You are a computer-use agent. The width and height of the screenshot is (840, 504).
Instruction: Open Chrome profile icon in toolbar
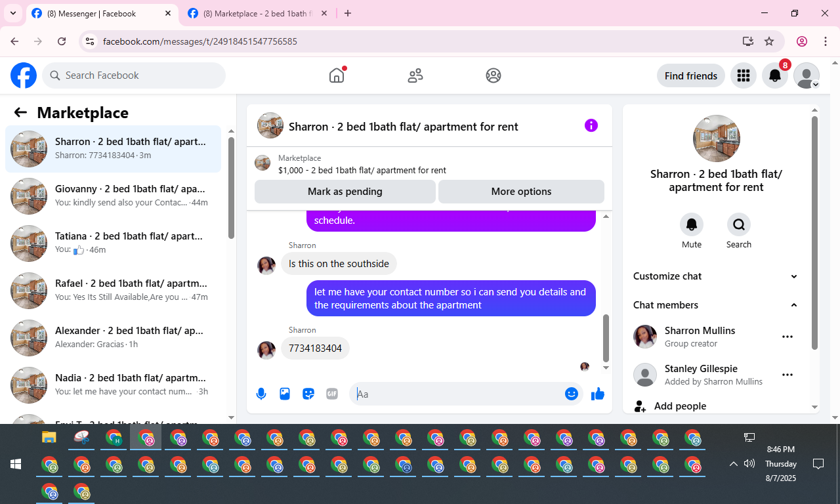click(802, 41)
